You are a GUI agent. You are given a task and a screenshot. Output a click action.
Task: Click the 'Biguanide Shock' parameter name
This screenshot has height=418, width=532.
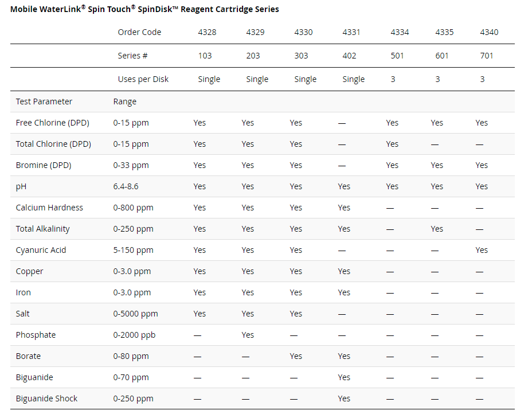(46, 399)
